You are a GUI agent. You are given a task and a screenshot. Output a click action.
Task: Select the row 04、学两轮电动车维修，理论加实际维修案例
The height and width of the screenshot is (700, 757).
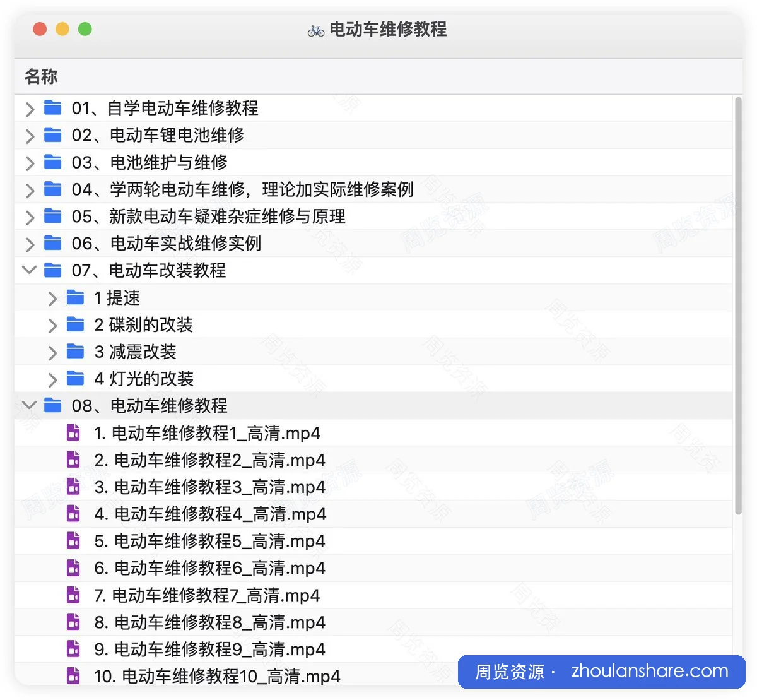(373, 189)
